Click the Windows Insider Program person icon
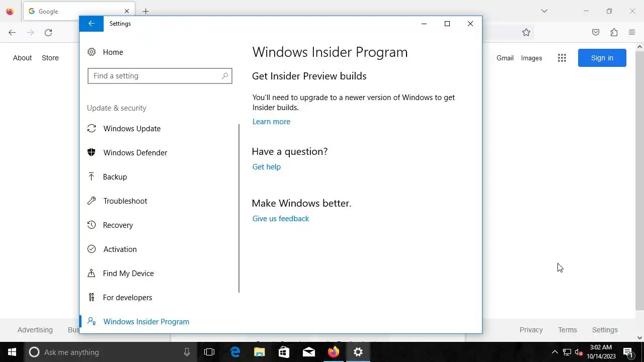This screenshot has width=644, height=362. (x=91, y=321)
